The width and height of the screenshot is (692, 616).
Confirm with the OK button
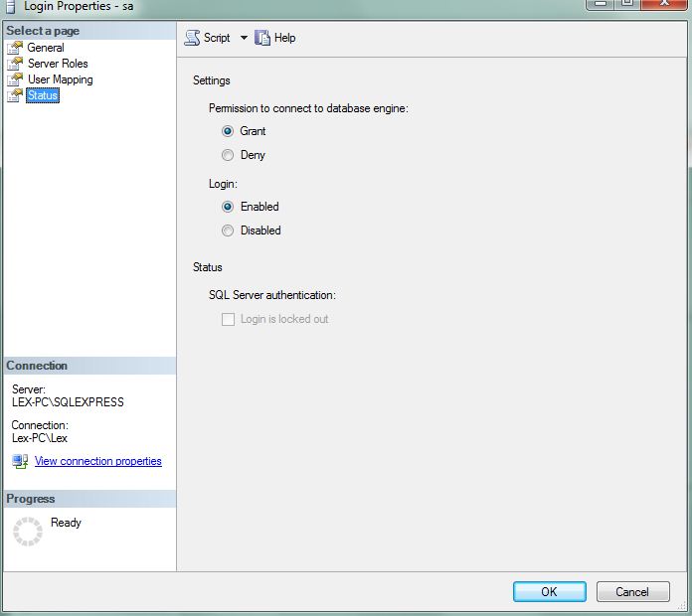550,592
